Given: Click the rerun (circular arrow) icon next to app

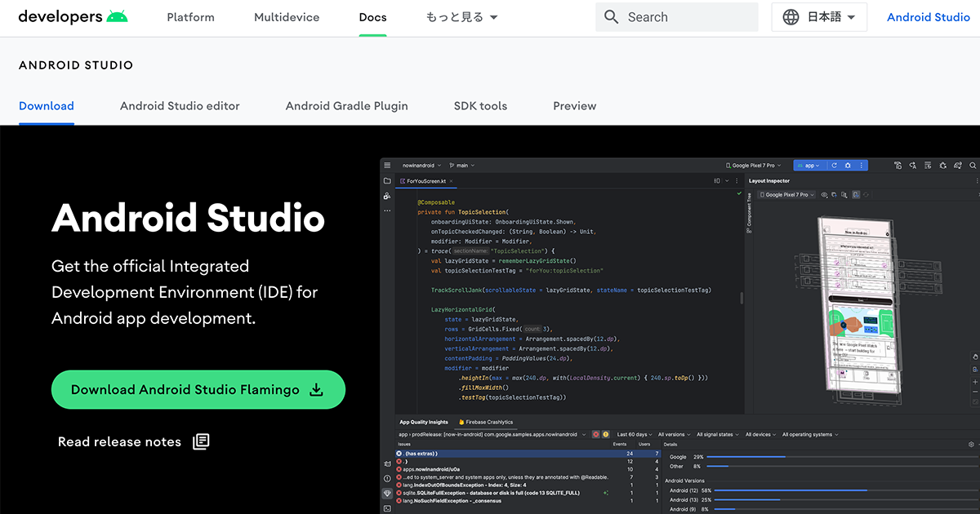Looking at the screenshot, I should pyautogui.click(x=835, y=166).
